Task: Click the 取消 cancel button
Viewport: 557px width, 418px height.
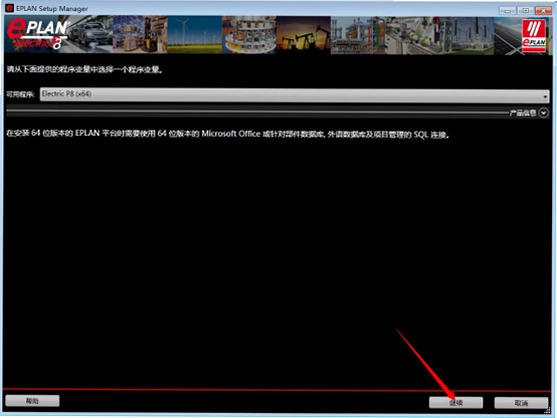Action: coord(521,402)
